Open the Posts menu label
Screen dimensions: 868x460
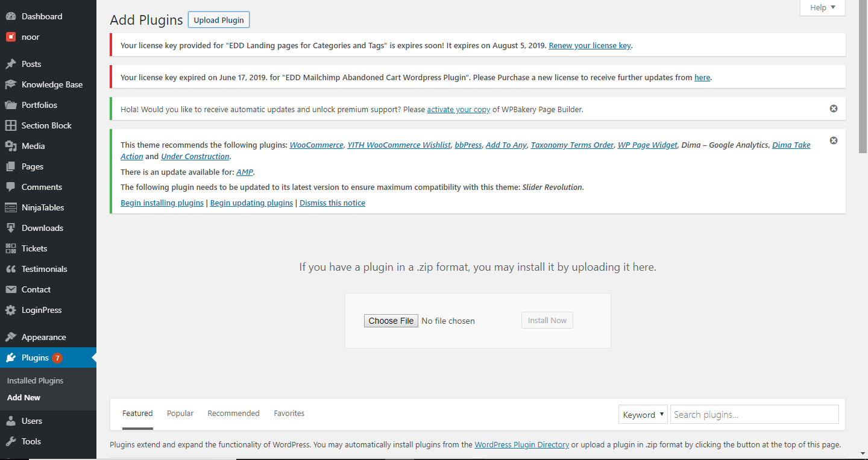point(31,64)
